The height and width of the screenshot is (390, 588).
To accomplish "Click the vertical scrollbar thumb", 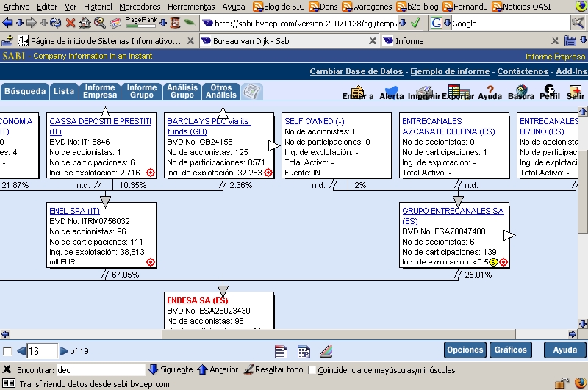I will coord(582,192).
